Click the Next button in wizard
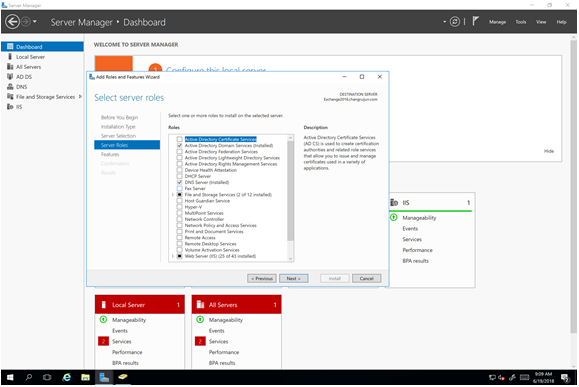This screenshot has width=579, height=387. (x=294, y=278)
